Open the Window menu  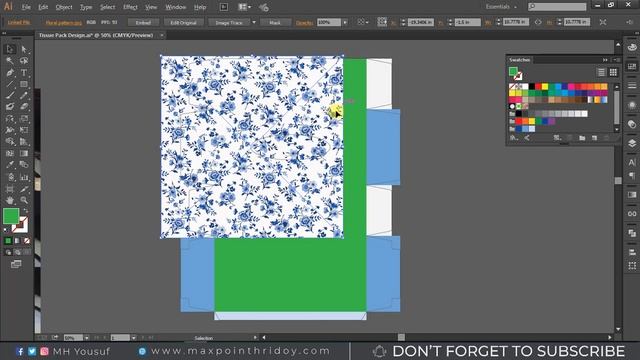click(x=176, y=7)
